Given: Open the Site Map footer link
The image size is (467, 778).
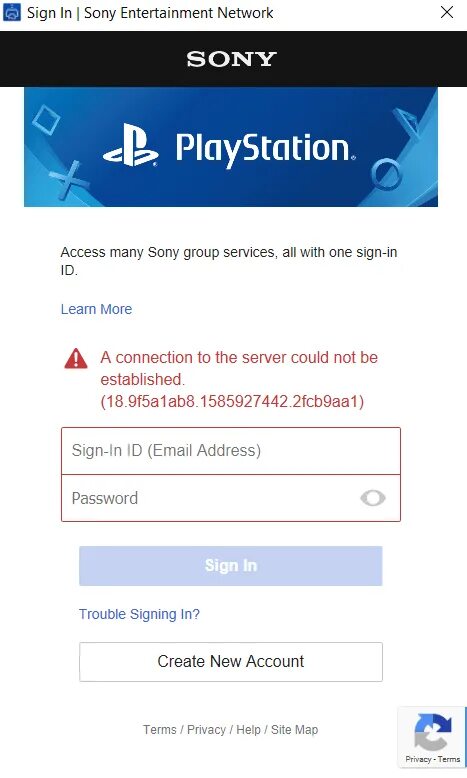Looking at the screenshot, I should pyautogui.click(x=294, y=730).
